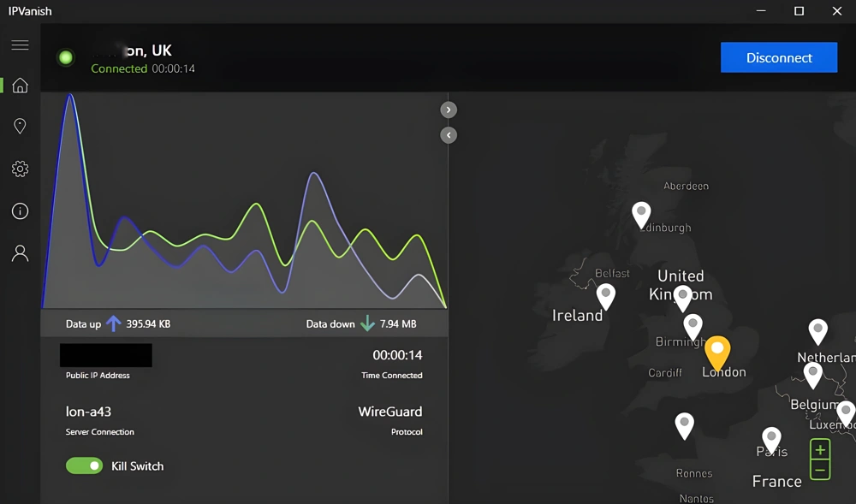Select the Belgium map pin
This screenshot has width=856, height=504.
[813, 376]
